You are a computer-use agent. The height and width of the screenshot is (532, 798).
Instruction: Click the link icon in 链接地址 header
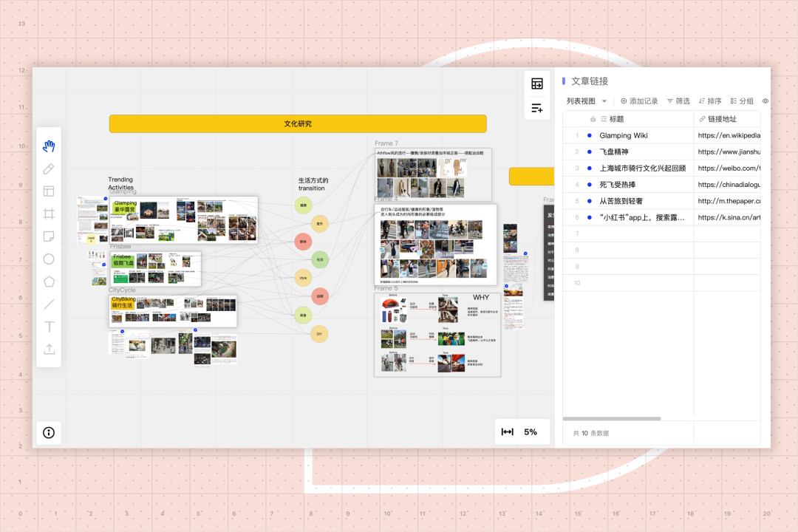coord(703,119)
